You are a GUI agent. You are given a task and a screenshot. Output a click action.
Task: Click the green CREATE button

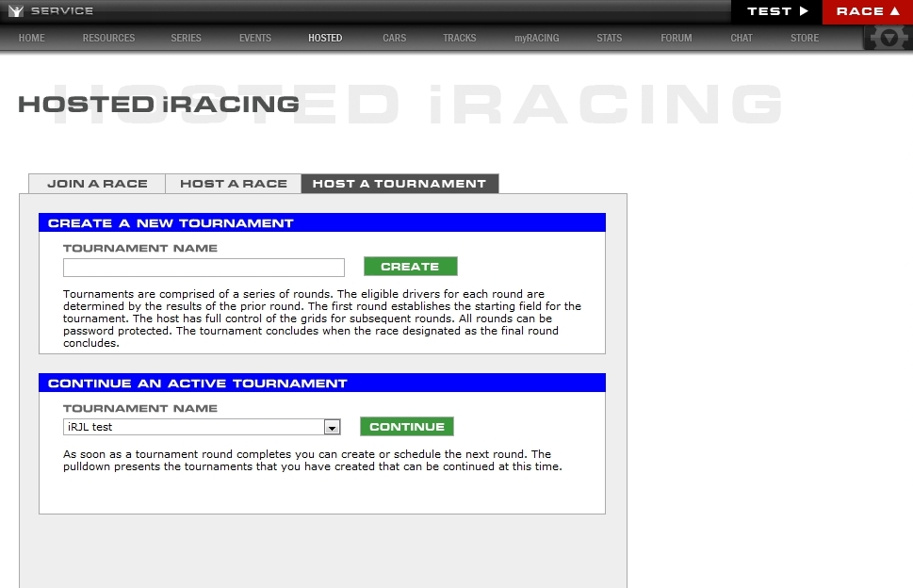point(411,267)
